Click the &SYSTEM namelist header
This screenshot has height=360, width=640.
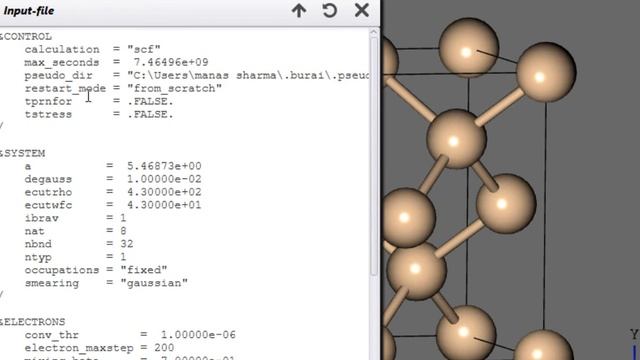[22, 153]
